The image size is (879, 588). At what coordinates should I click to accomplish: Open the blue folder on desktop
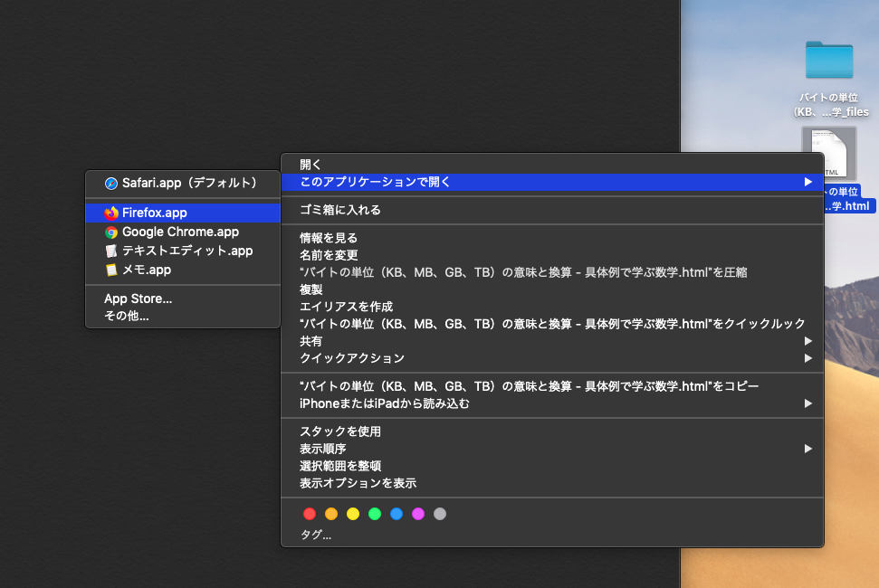click(828, 61)
